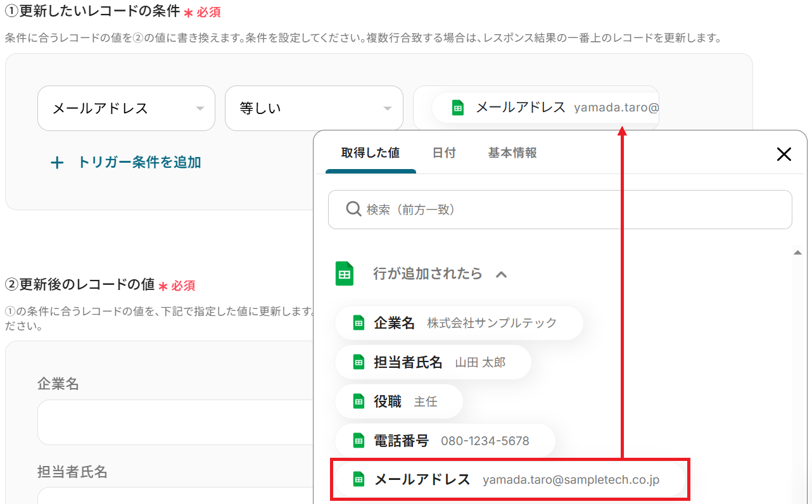Screen dimensions: 812x504
Task: Click the 担当者氏名 input field in section ②
Action: point(176,495)
